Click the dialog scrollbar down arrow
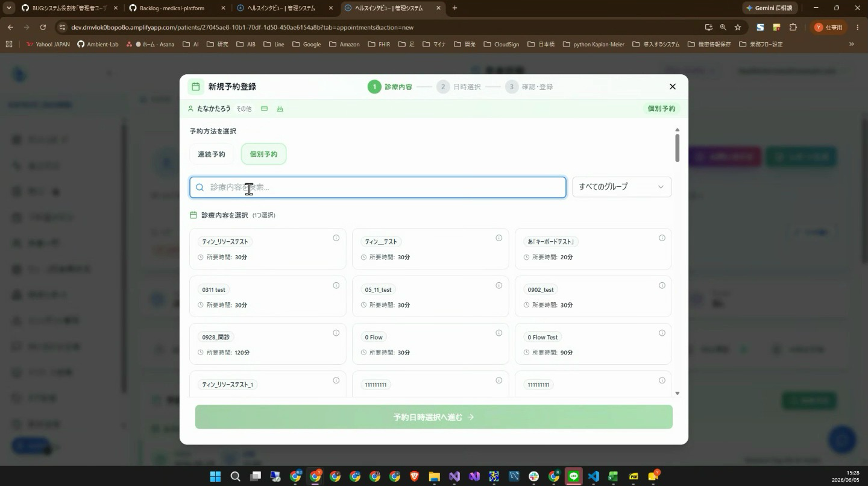Screen dimensions: 868x486 (678, 393)
